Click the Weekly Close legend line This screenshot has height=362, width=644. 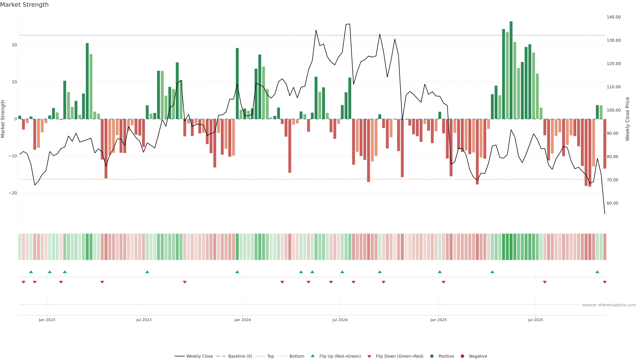pos(179,356)
